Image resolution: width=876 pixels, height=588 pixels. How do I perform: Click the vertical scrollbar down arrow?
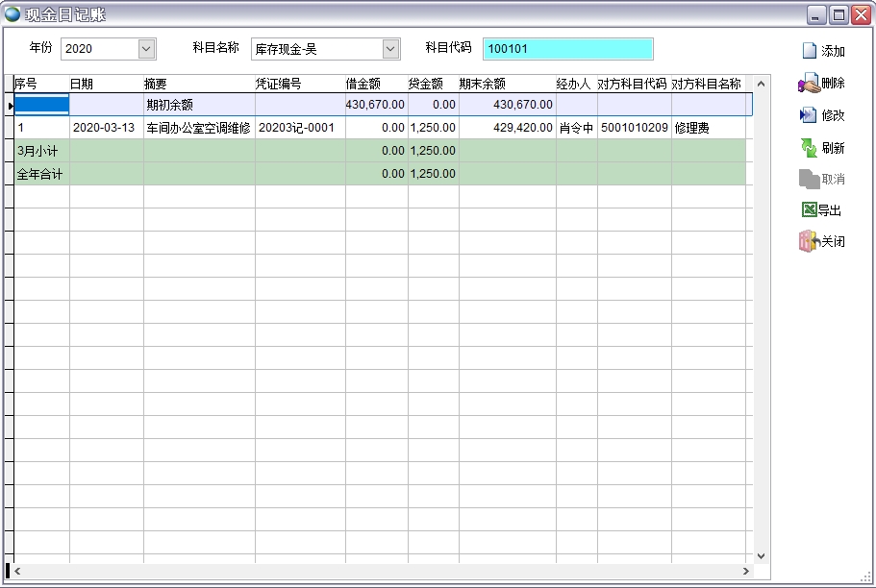(x=761, y=554)
